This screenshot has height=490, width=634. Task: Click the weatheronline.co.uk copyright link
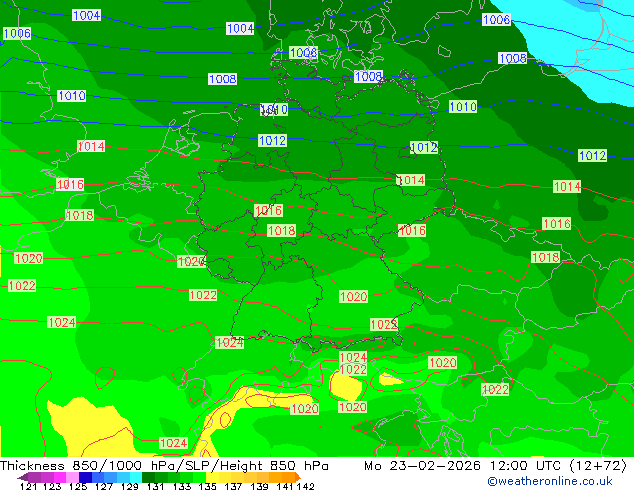[x=550, y=481]
